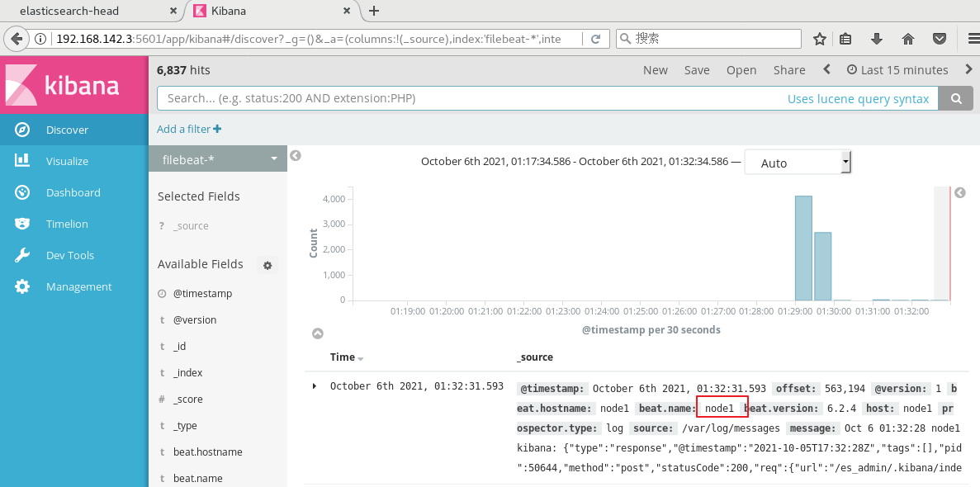The height and width of the screenshot is (487, 980).
Task: Click the _source column header
Action: click(x=534, y=357)
